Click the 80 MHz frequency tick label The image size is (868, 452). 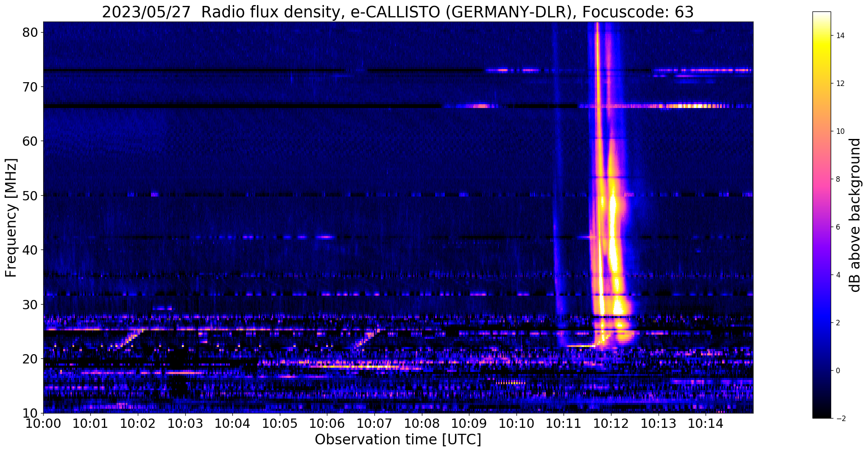(x=30, y=32)
